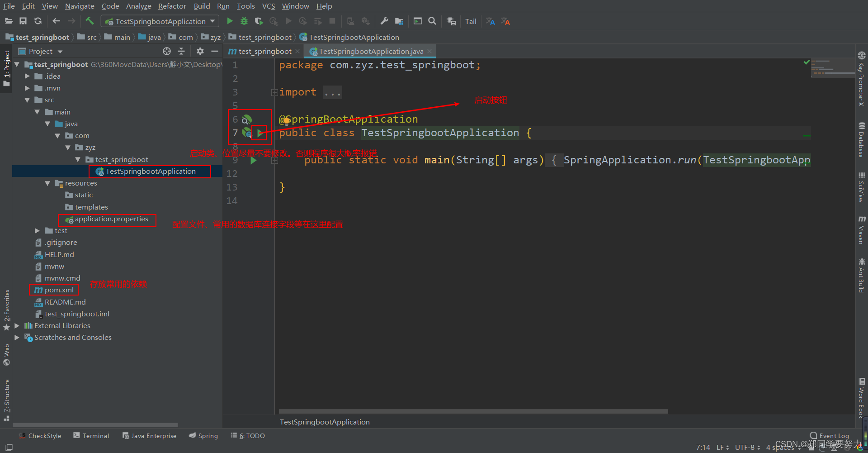The width and height of the screenshot is (868, 453).
Task: Open the Event Log
Action: (x=830, y=436)
